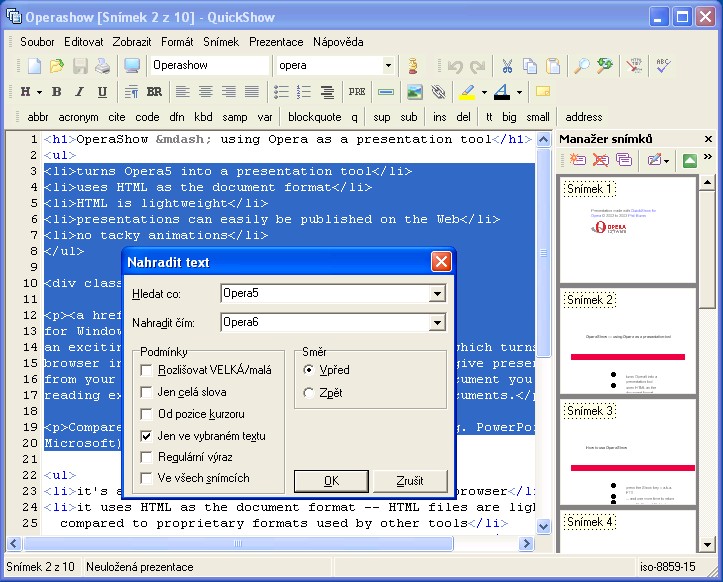Screen dimensions: 723x582
Task: Expand the Hledat co dropdown
Action: [x=436, y=293]
